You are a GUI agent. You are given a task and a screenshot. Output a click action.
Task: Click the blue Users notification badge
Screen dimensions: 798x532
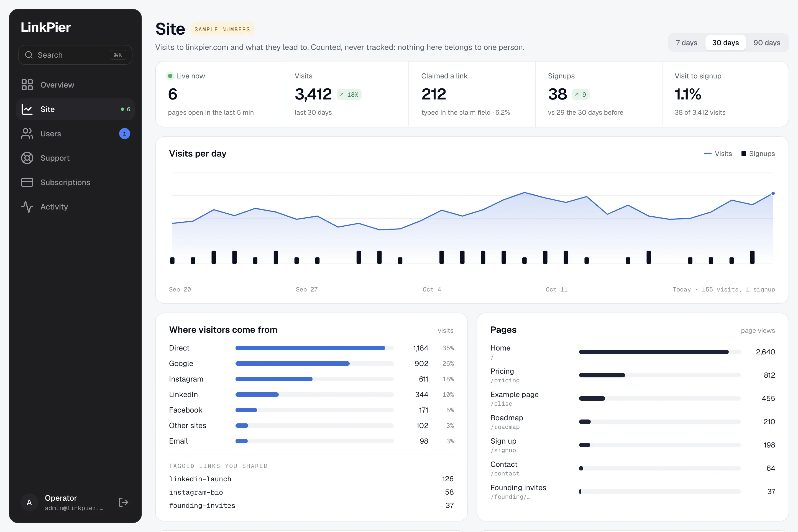point(124,134)
